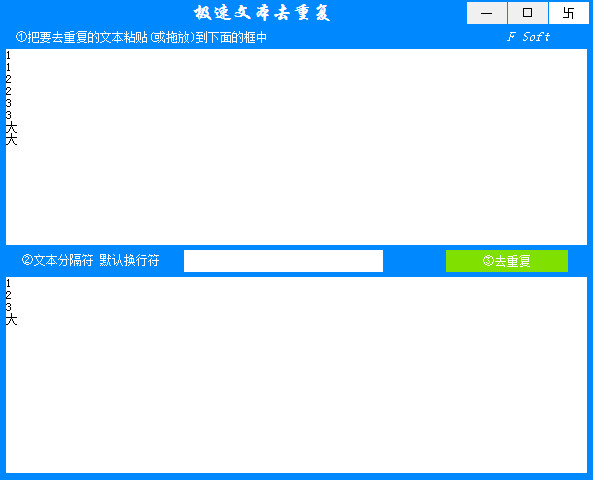Place cursor on fifth line "3" in input box

pyautogui.click(x=8, y=103)
